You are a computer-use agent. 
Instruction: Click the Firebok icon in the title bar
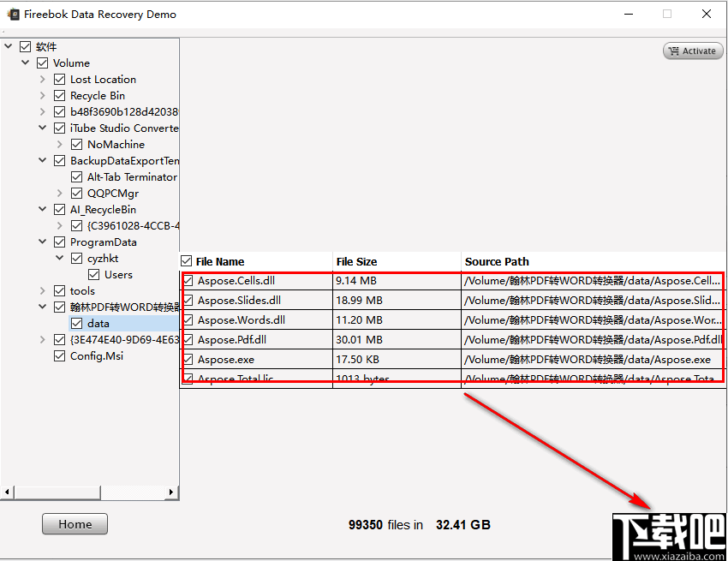pyautogui.click(x=14, y=14)
